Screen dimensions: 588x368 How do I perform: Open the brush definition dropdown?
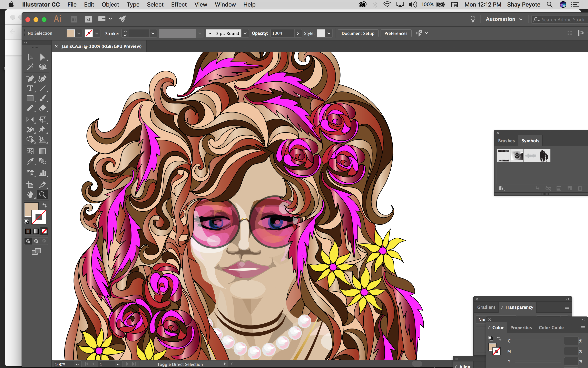[x=245, y=33]
